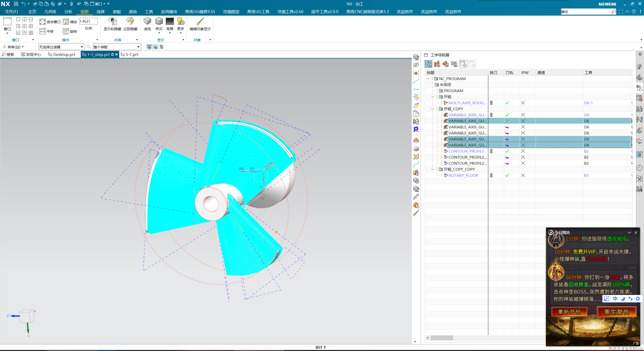This screenshot has width=644, height=351.
Task: Click the Save icon in quick access bar
Action: 16,4
